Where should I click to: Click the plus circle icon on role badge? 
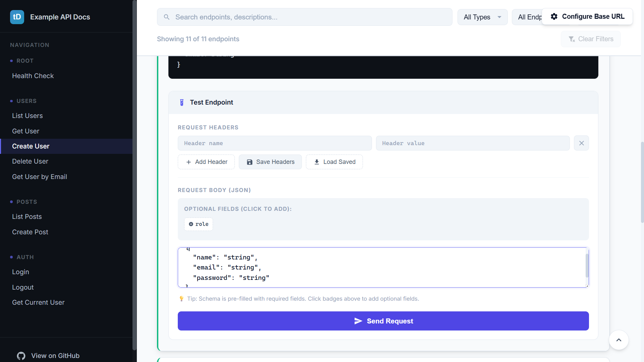pyautogui.click(x=191, y=224)
